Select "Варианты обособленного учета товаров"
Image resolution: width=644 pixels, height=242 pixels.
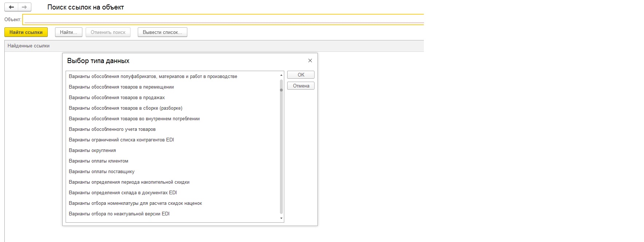(x=173, y=129)
